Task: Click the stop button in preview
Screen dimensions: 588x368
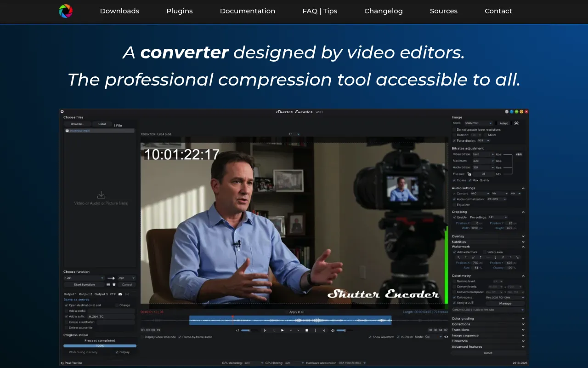Action: [x=306, y=330]
